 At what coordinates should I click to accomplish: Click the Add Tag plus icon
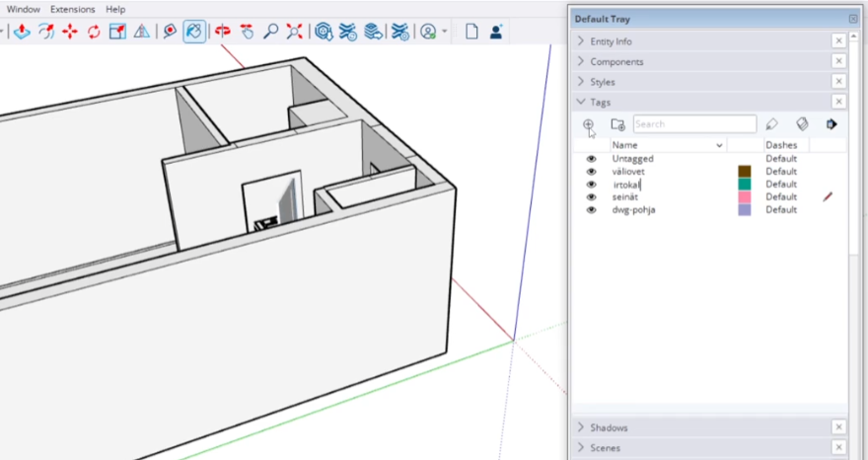click(589, 124)
